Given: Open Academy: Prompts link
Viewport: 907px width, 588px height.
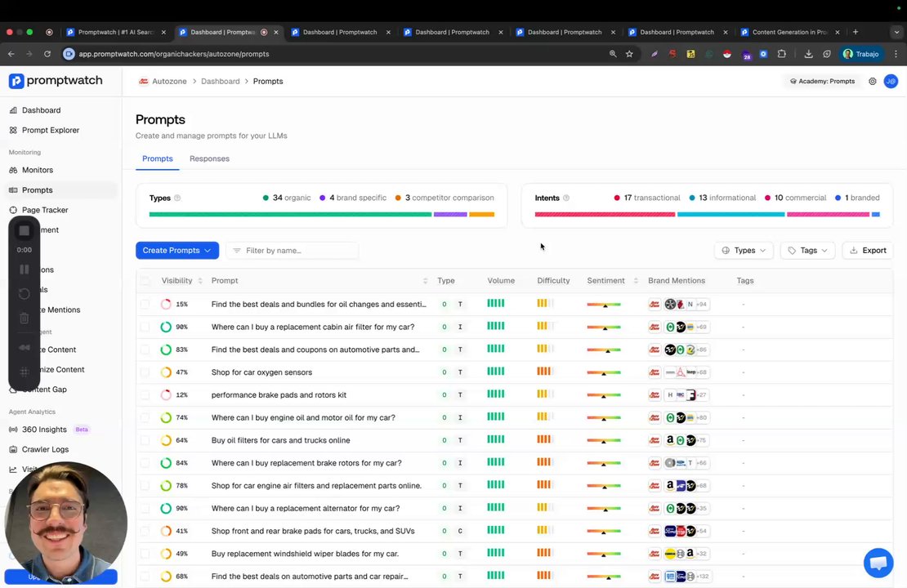Looking at the screenshot, I should point(822,82).
